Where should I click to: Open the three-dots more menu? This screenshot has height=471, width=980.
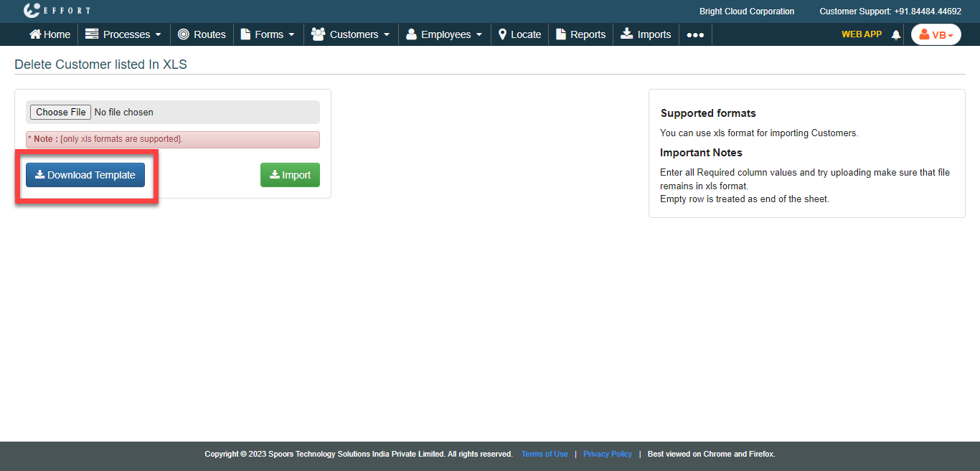[x=694, y=34]
